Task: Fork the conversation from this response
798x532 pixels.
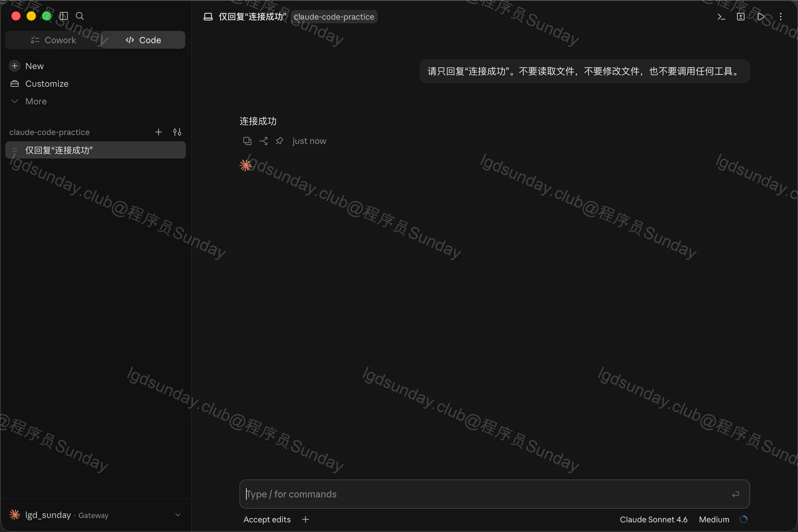Action: [263, 141]
